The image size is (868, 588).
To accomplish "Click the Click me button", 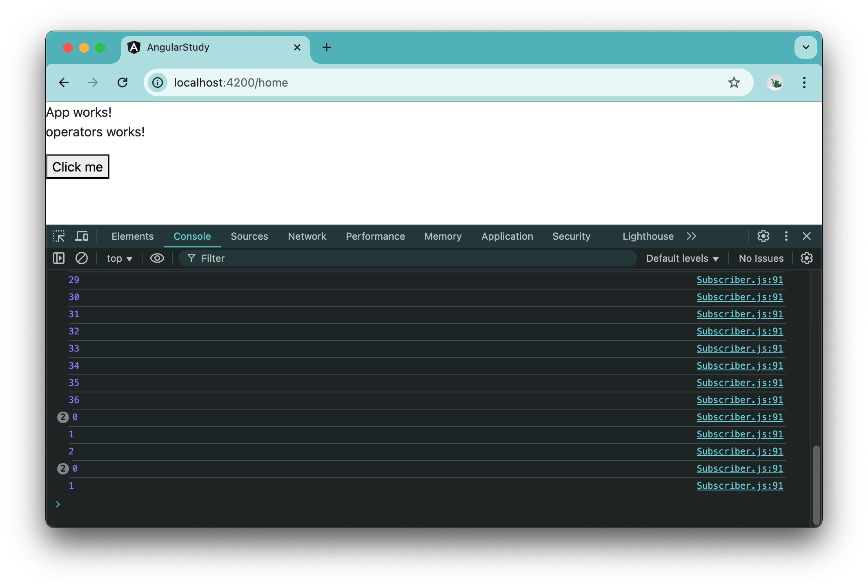I will (x=78, y=166).
